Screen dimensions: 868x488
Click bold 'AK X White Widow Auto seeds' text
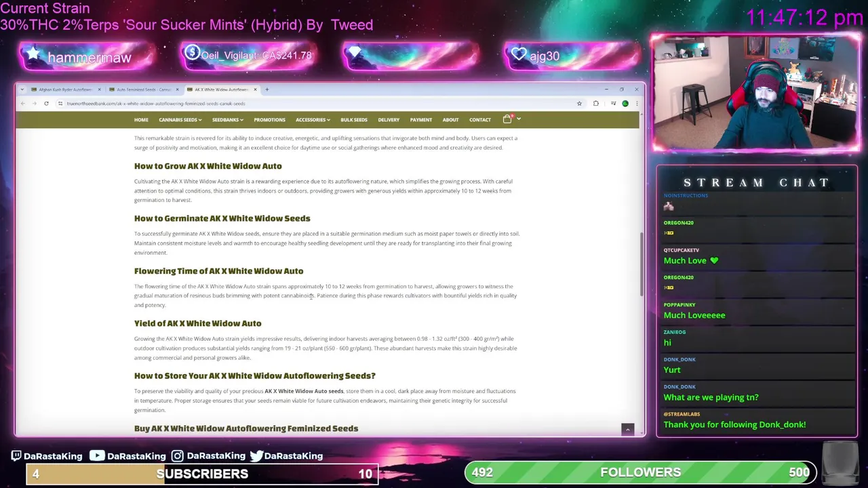(x=304, y=391)
